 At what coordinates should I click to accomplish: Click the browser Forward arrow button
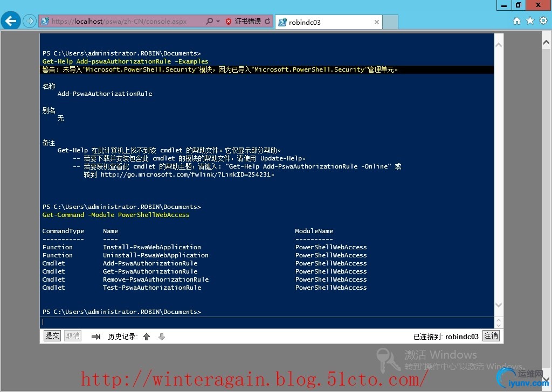(30, 22)
